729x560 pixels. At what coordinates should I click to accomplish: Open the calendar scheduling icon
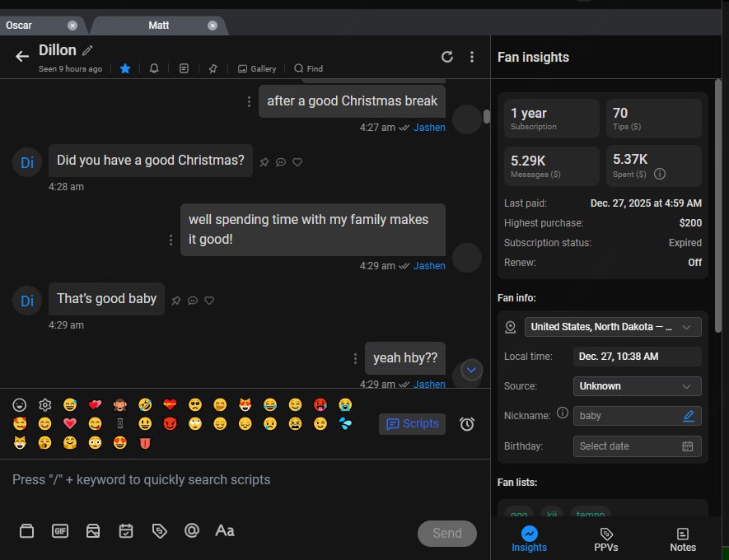126,530
